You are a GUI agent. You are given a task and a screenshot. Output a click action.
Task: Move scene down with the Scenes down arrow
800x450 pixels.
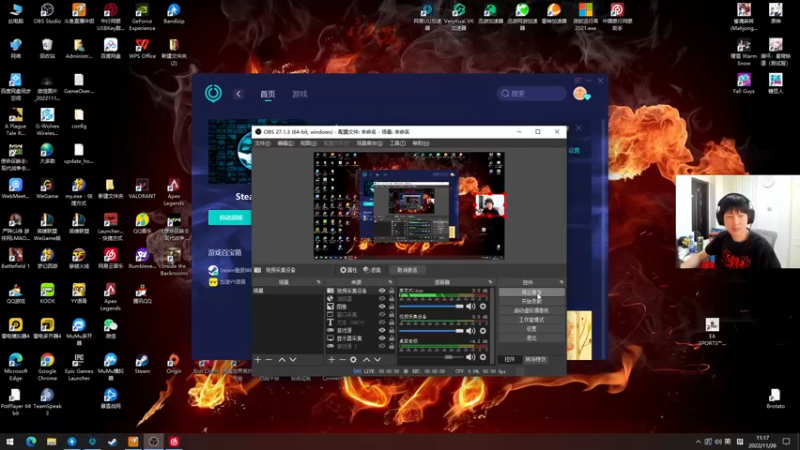(293, 360)
